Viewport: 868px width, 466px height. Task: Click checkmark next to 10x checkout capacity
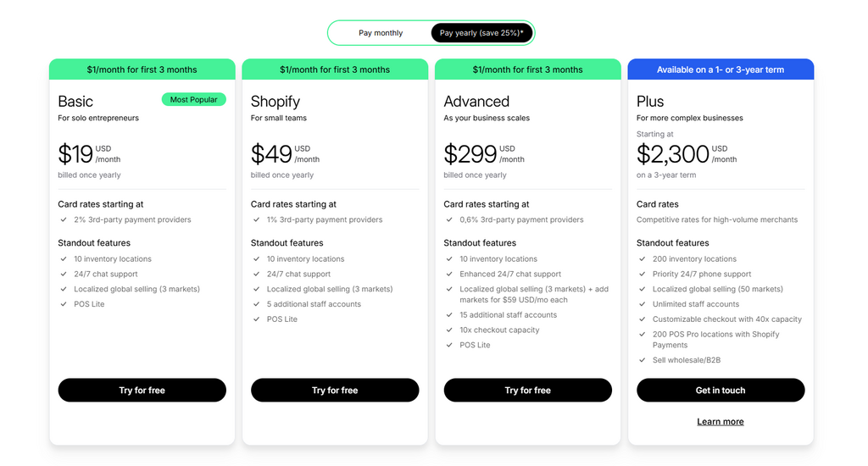click(449, 330)
